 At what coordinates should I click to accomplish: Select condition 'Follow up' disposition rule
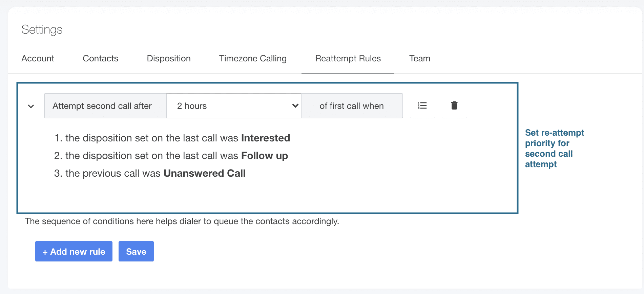171,156
